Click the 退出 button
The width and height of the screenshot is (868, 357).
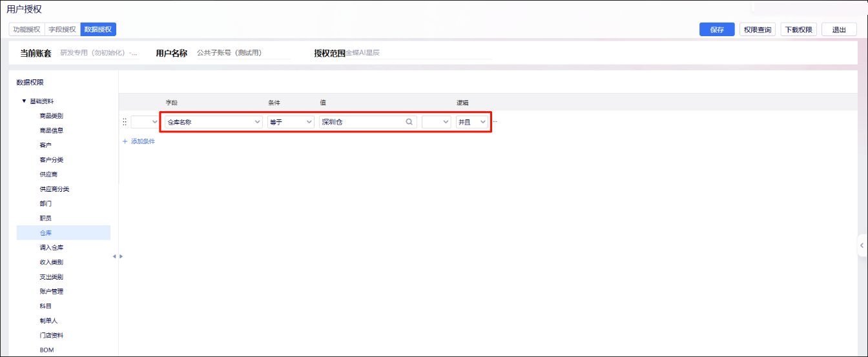click(x=839, y=30)
